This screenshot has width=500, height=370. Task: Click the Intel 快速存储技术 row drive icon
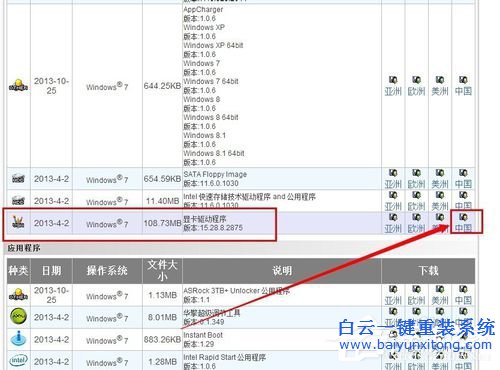[x=18, y=201]
